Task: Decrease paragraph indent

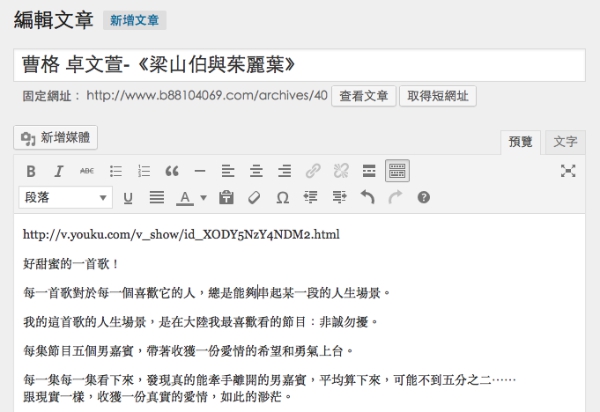Action: pos(311,198)
